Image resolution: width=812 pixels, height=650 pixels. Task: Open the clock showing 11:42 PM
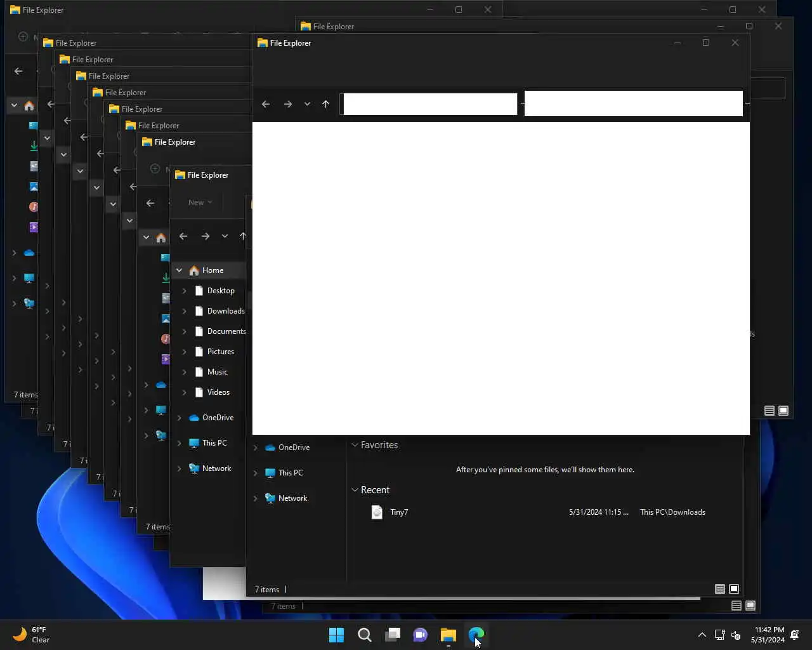[768, 635]
